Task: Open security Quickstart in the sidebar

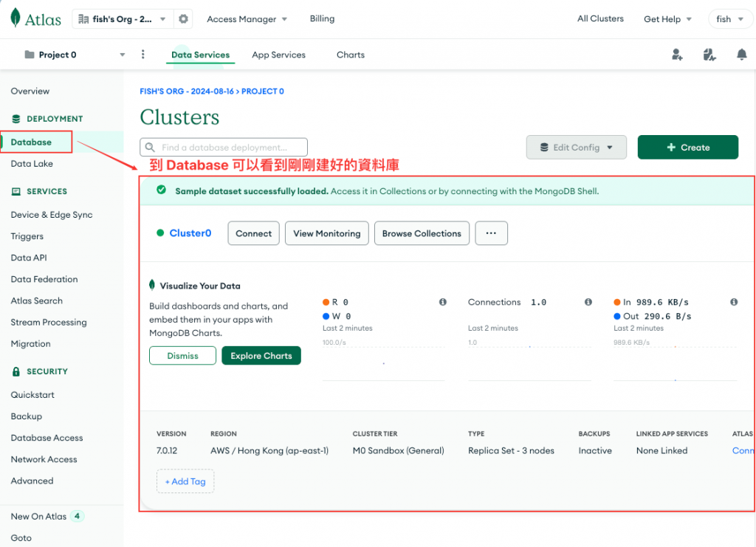Action: pos(32,395)
